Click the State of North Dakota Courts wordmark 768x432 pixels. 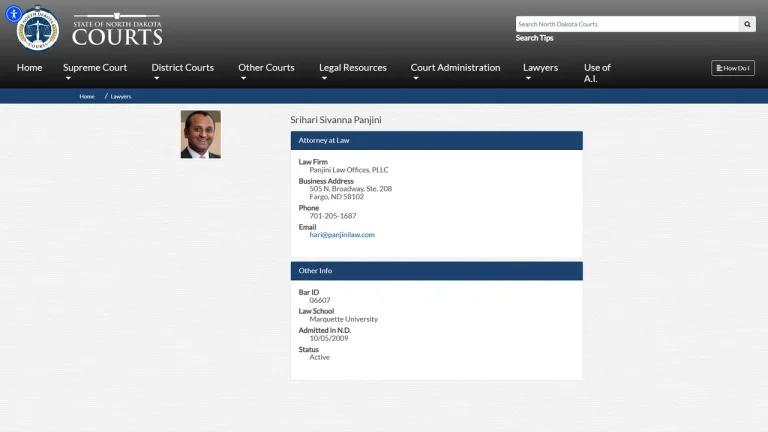[x=117, y=30]
